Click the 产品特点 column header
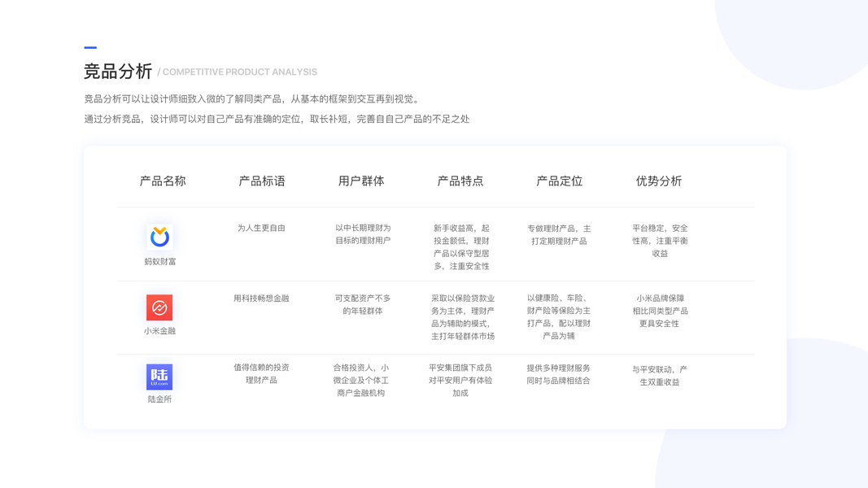The height and width of the screenshot is (488, 868). 460,181
